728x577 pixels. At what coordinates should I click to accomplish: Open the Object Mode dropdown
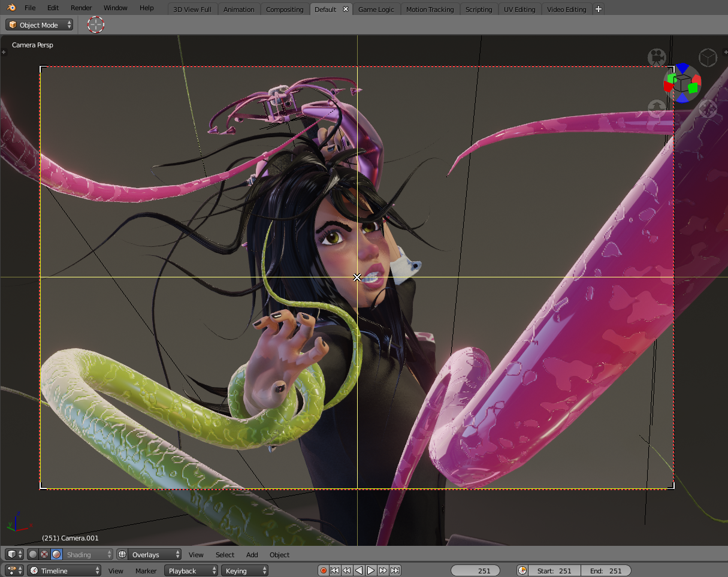pos(40,25)
